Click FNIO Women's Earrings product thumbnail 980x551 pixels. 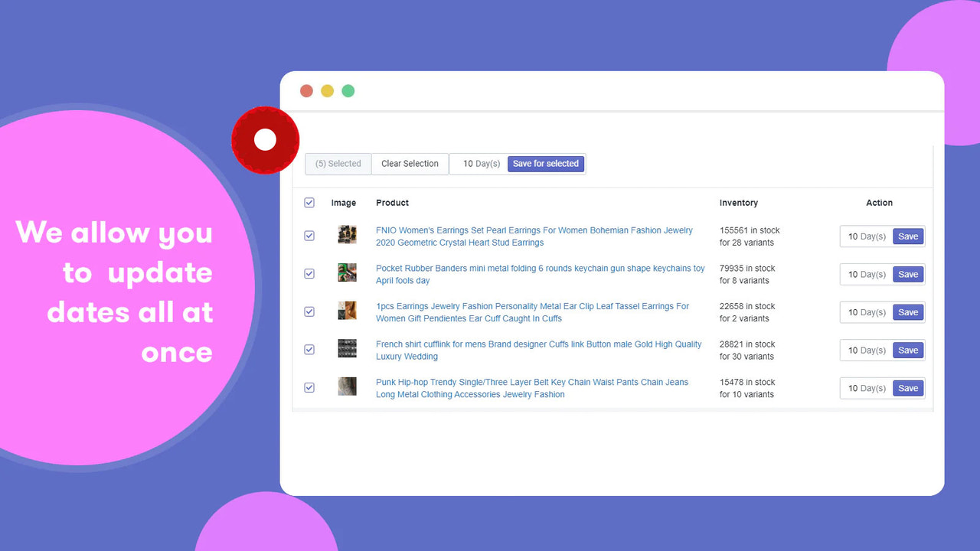347,234
